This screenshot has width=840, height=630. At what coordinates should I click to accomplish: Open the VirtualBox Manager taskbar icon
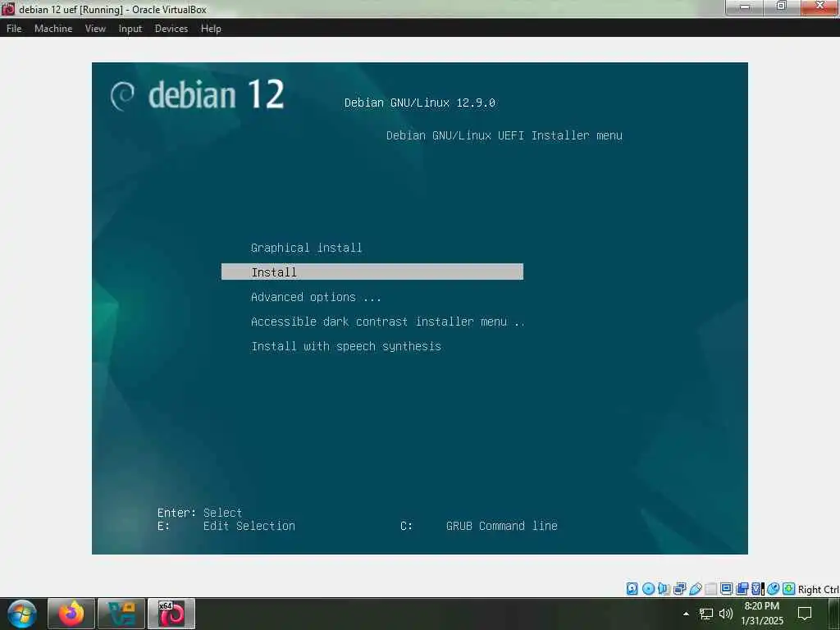(x=121, y=614)
